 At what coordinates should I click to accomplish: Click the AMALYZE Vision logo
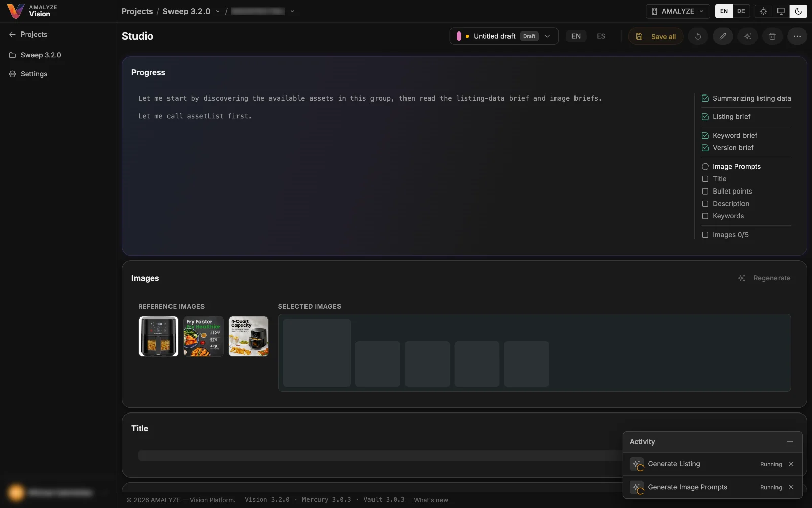point(32,11)
